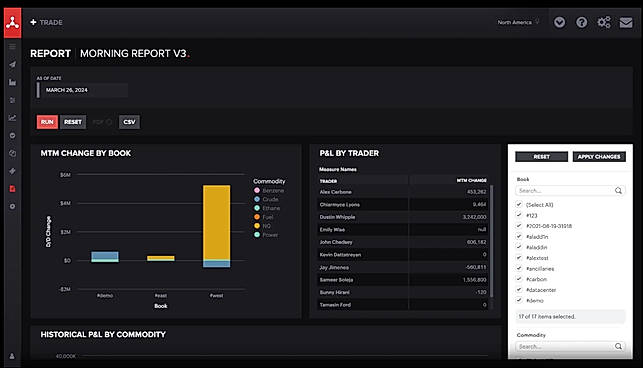This screenshot has height=368, width=643.
Task: Click the -560,811 MTM change value
Action: click(x=476, y=267)
